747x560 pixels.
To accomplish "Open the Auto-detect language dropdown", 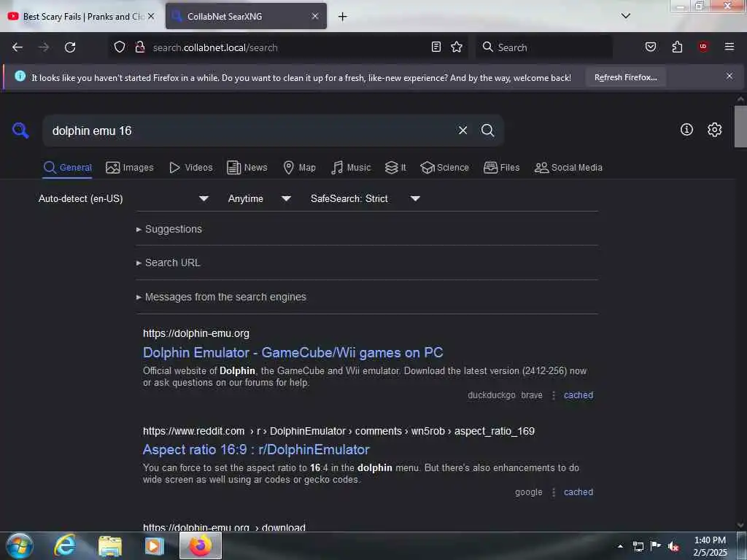I will pos(123,198).
